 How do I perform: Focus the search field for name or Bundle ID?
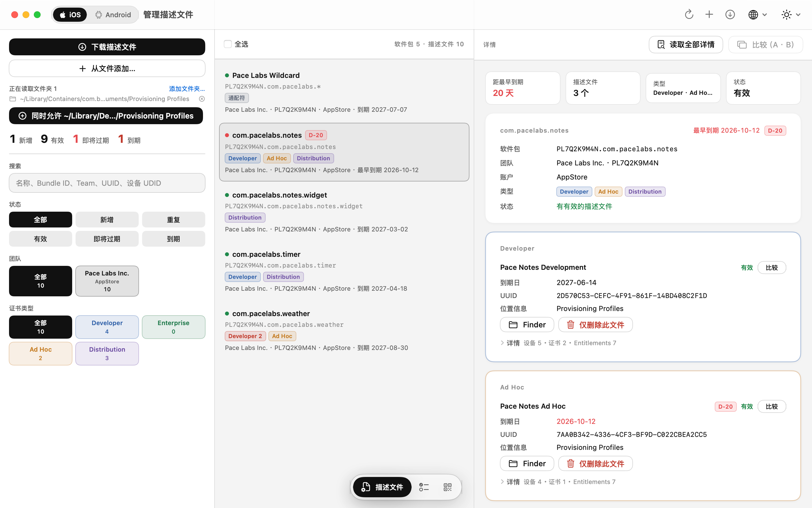107,183
